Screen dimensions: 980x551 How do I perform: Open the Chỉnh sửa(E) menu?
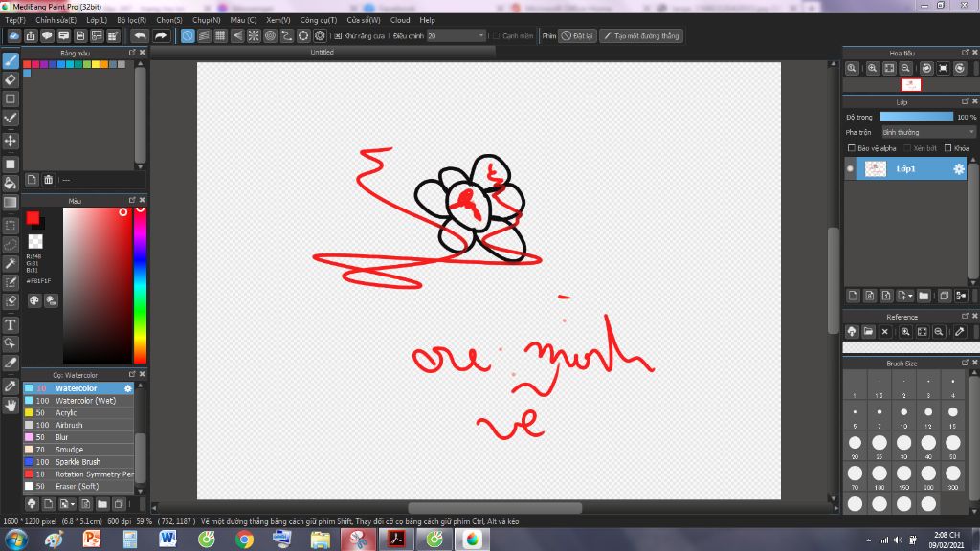tap(56, 20)
